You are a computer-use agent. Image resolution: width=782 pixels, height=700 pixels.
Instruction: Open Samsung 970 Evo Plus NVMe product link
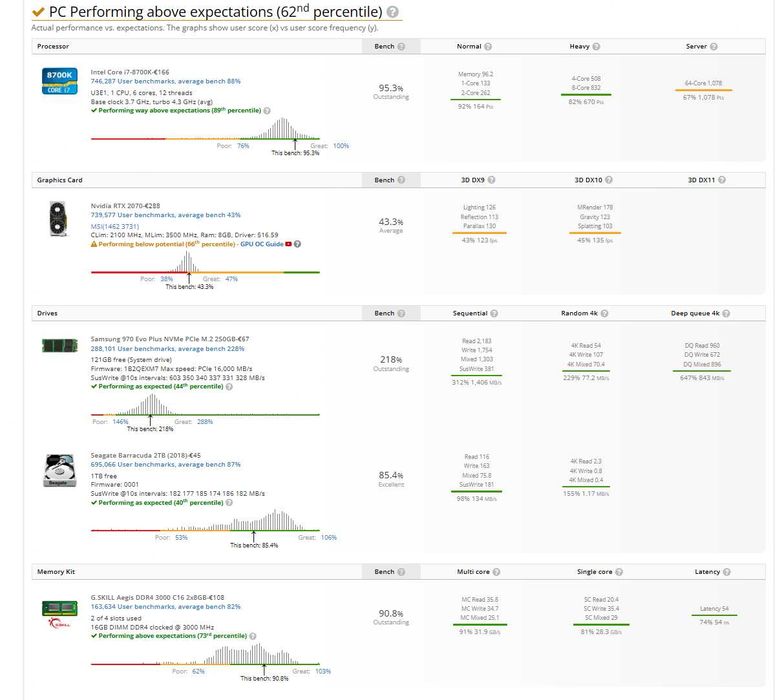click(170, 339)
